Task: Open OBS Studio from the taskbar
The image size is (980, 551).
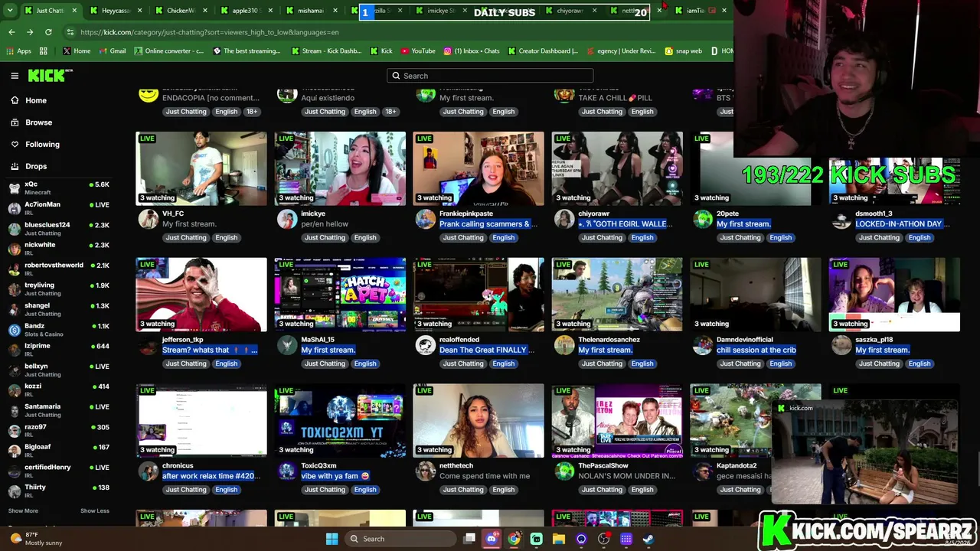Action: point(603,539)
